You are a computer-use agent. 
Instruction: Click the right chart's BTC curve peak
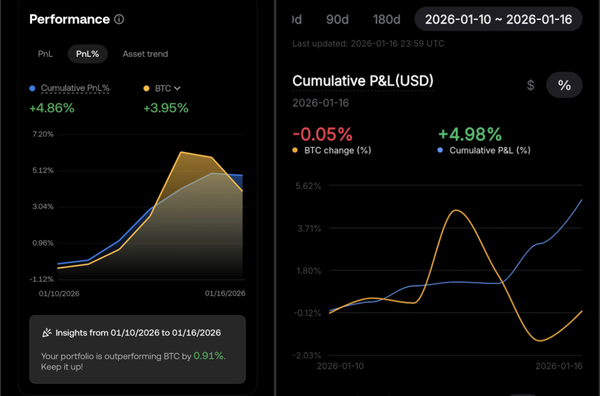pos(455,210)
